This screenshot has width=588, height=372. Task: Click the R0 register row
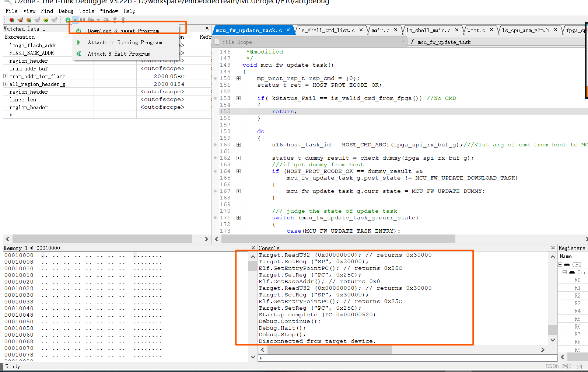(x=573, y=280)
